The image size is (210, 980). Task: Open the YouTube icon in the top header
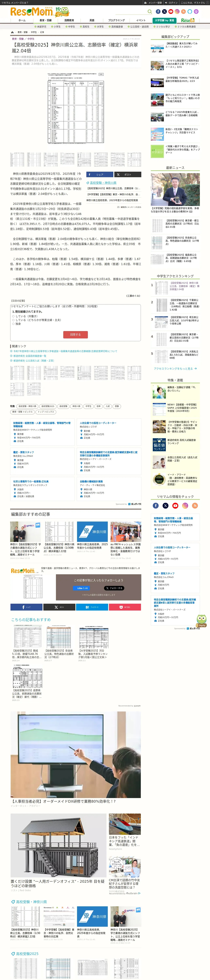(x=171, y=12)
